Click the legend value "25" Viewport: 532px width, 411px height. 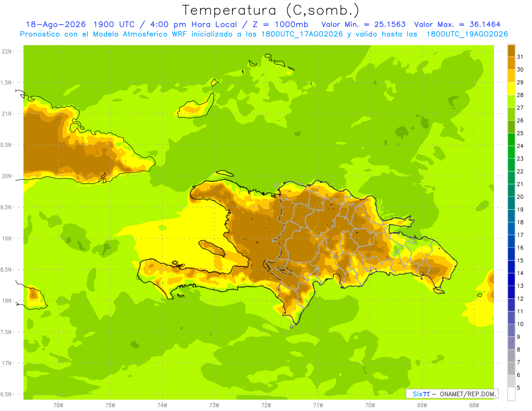click(x=520, y=133)
